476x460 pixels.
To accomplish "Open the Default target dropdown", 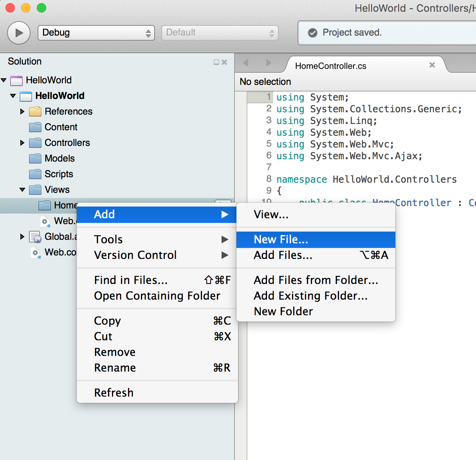I will tap(220, 33).
